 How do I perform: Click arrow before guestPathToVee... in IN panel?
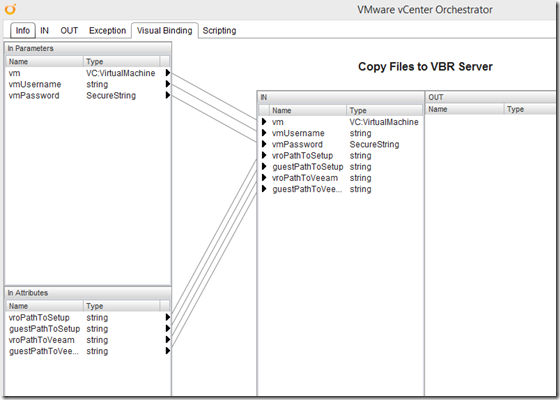coord(264,189)
